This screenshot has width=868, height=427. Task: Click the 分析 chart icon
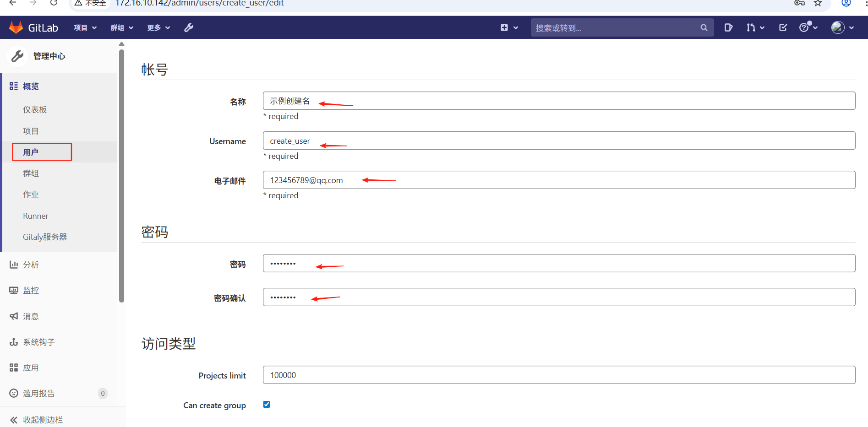pyautogui.click(x=14, y=265)
